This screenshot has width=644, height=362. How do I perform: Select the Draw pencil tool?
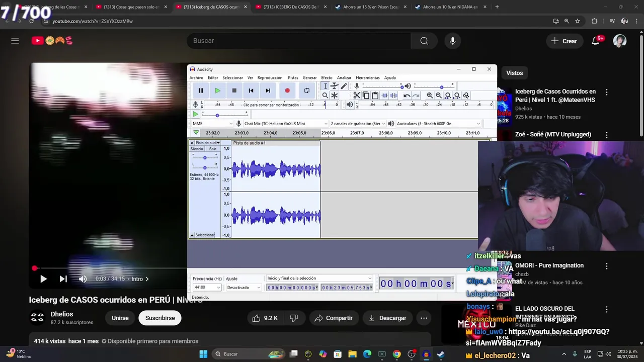click(x=344, y=86)
